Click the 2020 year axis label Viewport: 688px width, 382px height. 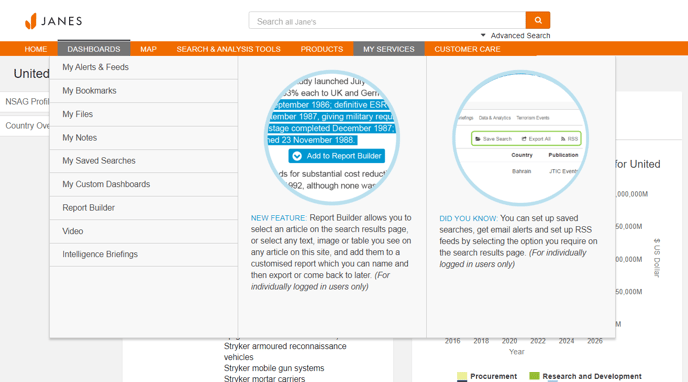tap(509, 341)
